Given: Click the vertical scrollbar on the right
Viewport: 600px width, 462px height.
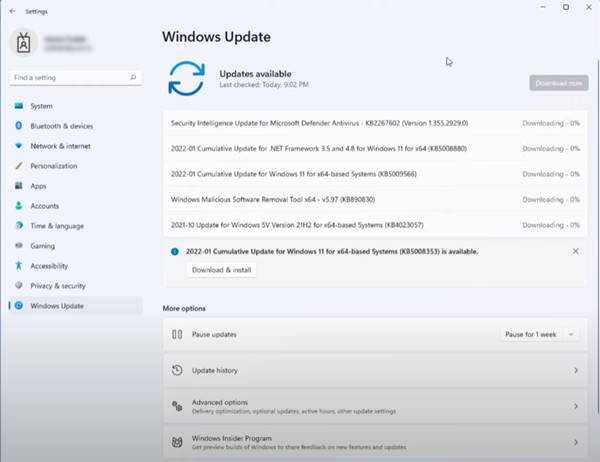Looking at the screenshot, I should 598,237.
